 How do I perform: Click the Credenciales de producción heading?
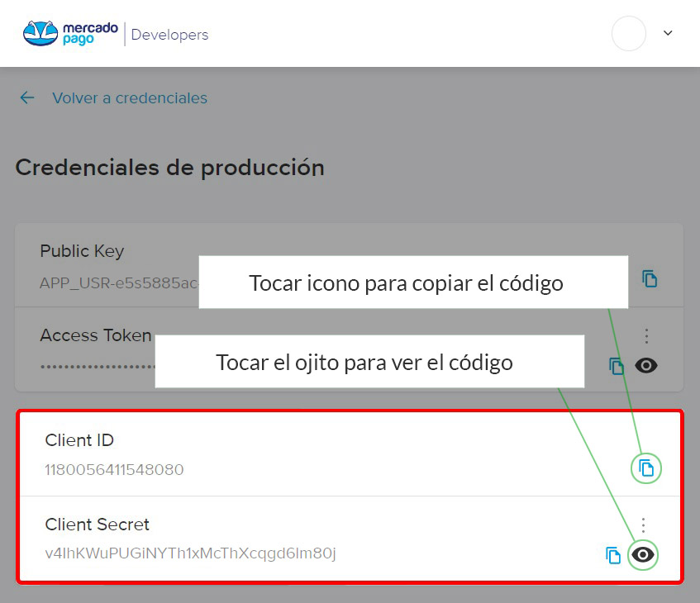(x=169, y=168)
